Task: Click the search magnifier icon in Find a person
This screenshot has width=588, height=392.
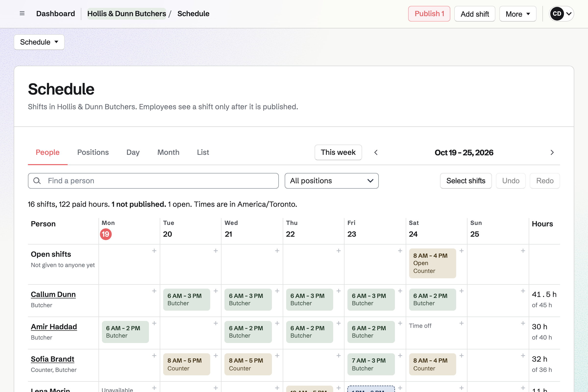Action: pyautogui.click(x=37, y=181)
